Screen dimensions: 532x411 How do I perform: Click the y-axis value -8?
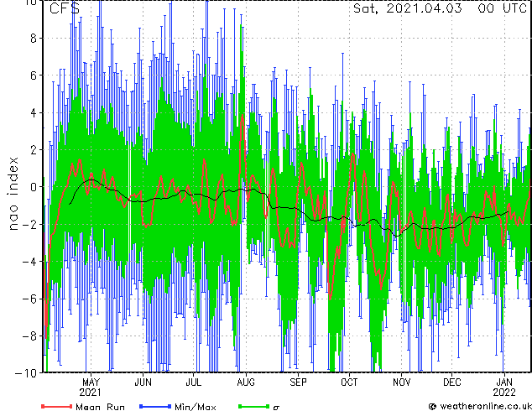(x=29, y=336)
